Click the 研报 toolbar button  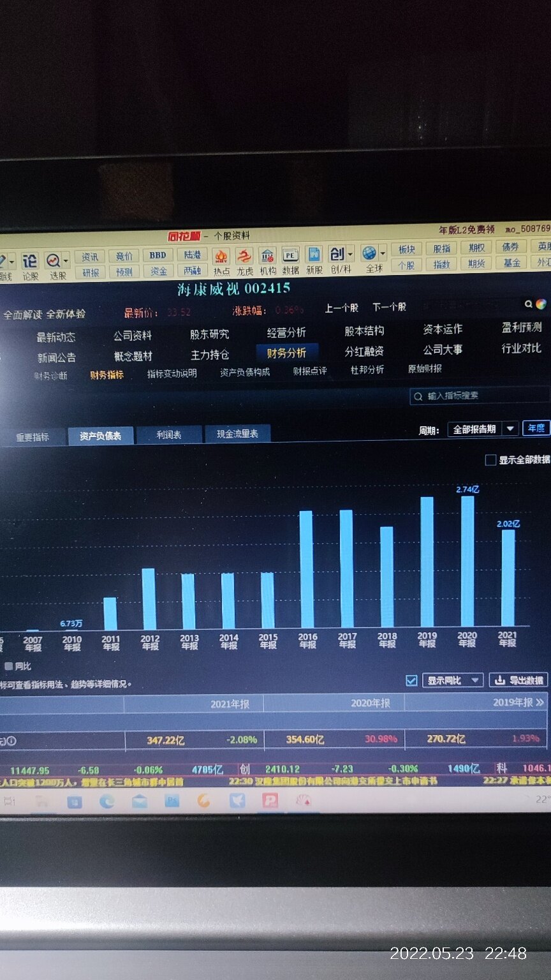[x=91, y=272]
